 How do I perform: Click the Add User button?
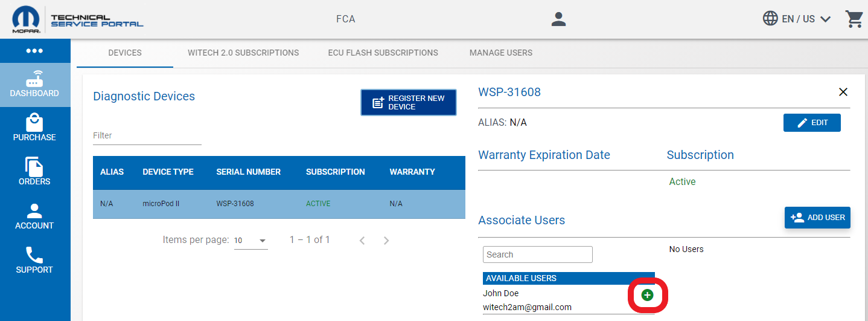tap(817, 218)
